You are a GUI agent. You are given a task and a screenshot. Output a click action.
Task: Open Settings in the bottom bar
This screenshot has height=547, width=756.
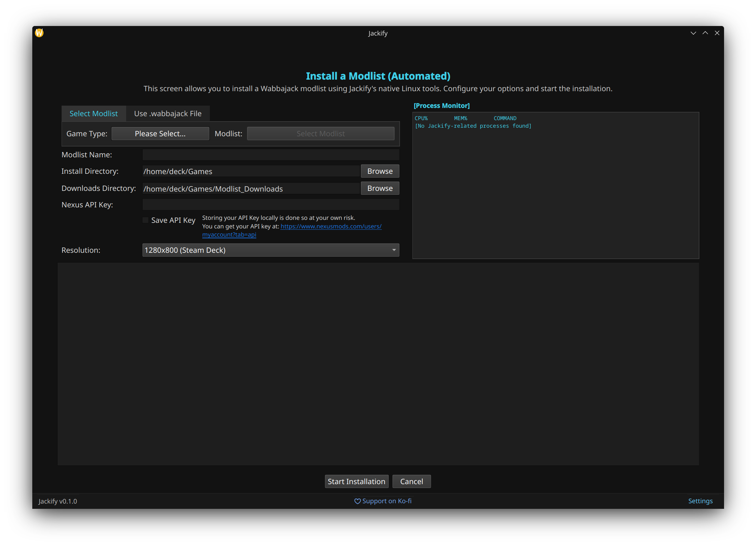click(x=700, y=501)
